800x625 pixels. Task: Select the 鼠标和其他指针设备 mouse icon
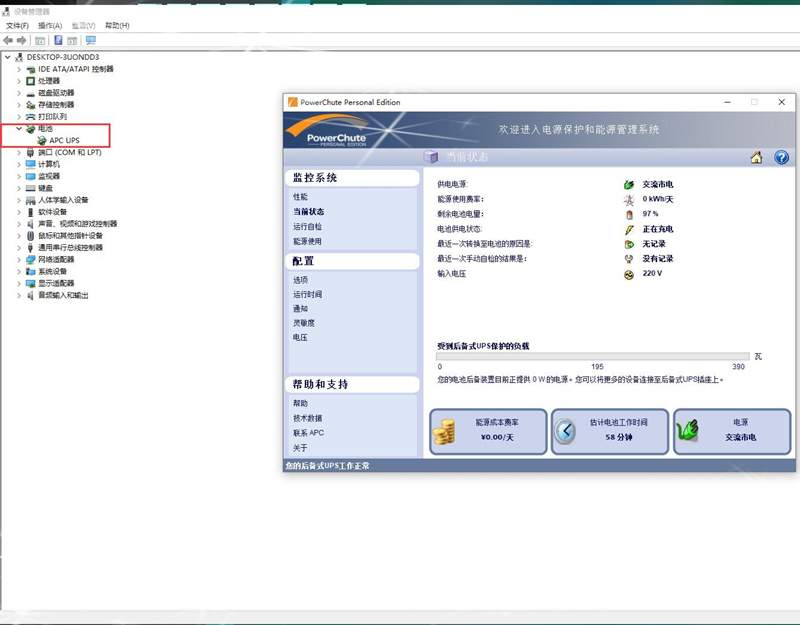coord(31,236)
